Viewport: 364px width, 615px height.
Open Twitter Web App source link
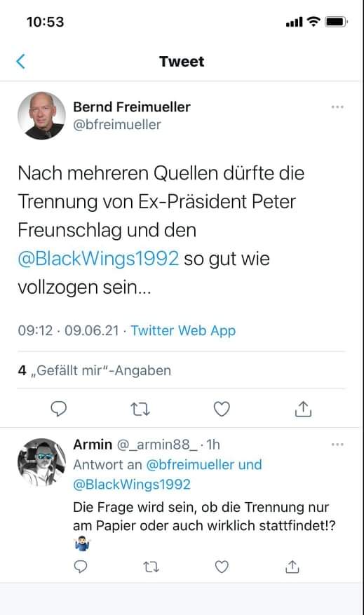tap(183, 330)
